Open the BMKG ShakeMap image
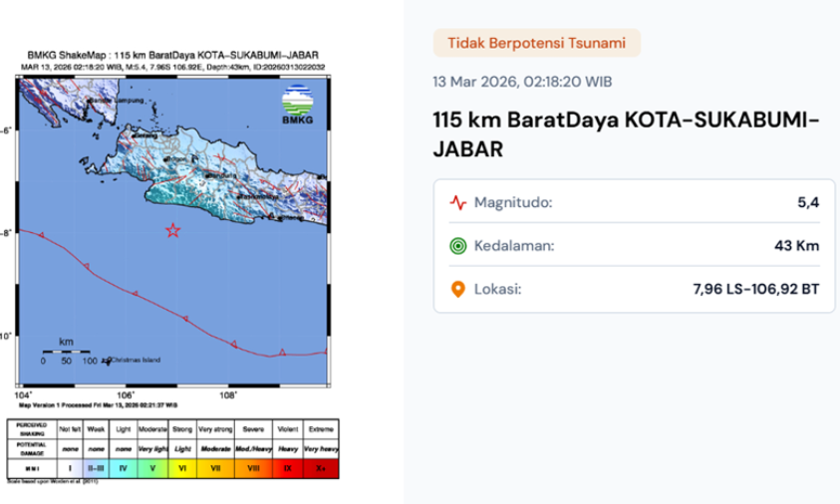 point(172,267)
